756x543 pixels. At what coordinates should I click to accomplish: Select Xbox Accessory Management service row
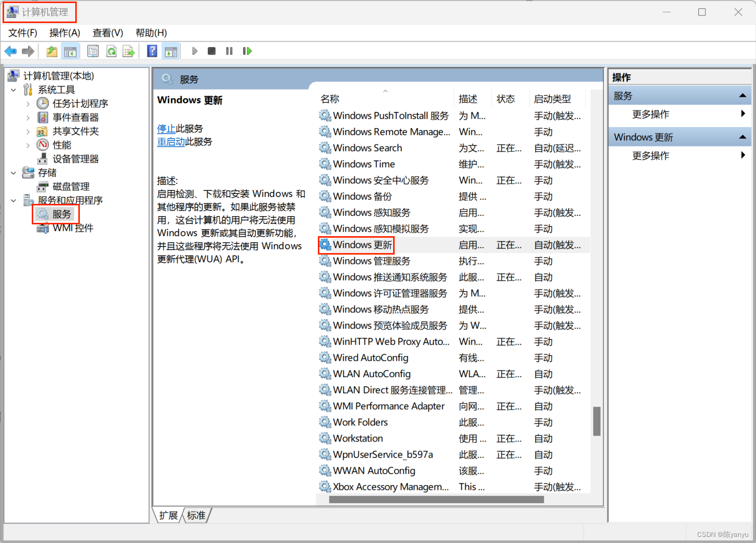(453, 487)
